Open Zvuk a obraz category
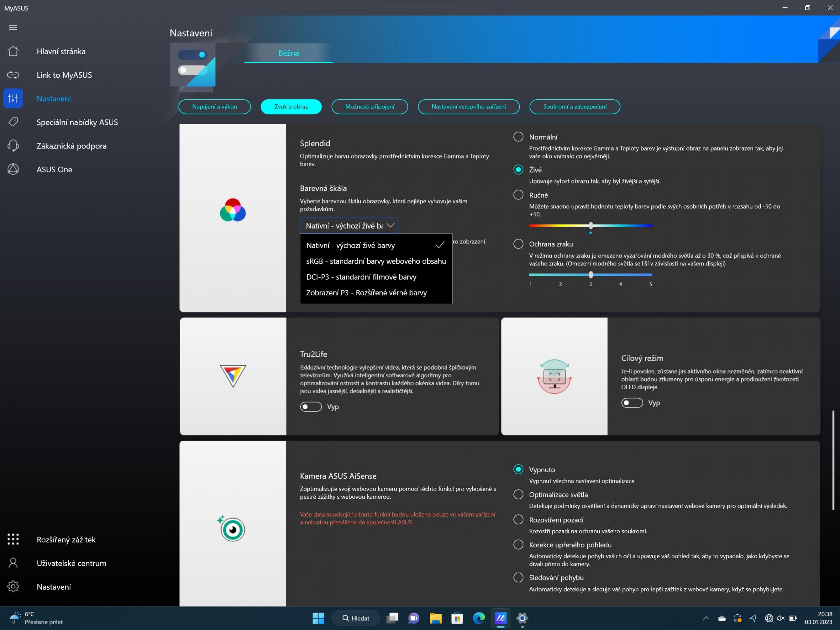Image resolution: width=840 pixels, height=630 pixels. (x=291, y=107)
